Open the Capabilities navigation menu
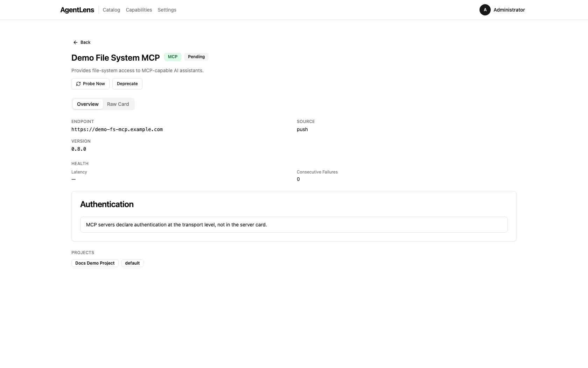 click(139, 10)
